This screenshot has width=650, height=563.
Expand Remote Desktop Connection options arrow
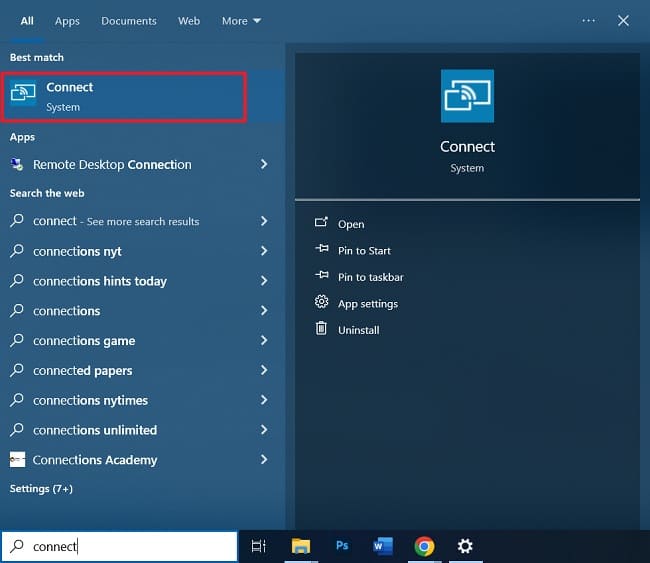point(264,164)
